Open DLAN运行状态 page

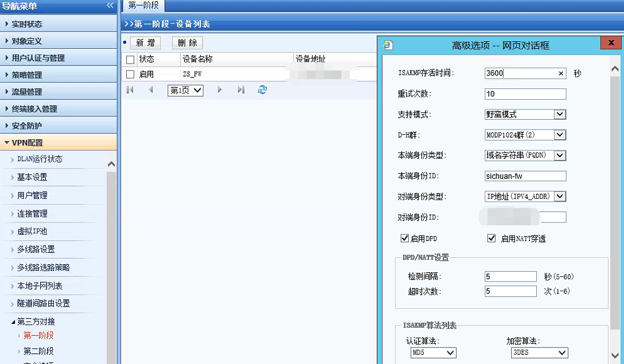point(40,159)
